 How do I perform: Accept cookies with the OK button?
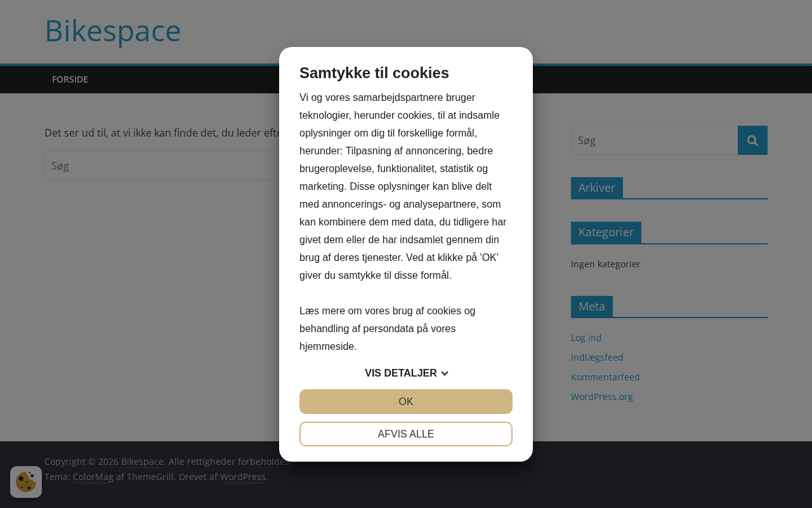[x=406, y=401]
